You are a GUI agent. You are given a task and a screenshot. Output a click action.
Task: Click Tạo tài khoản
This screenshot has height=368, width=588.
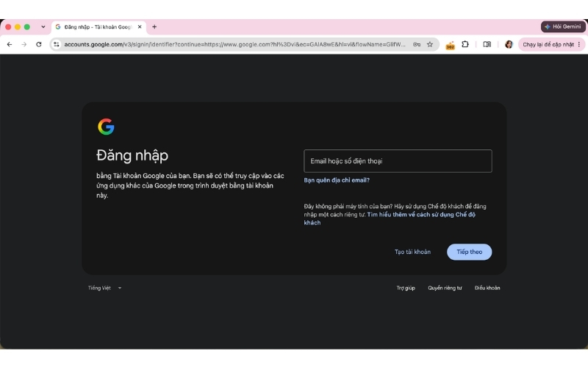point(412,252)
